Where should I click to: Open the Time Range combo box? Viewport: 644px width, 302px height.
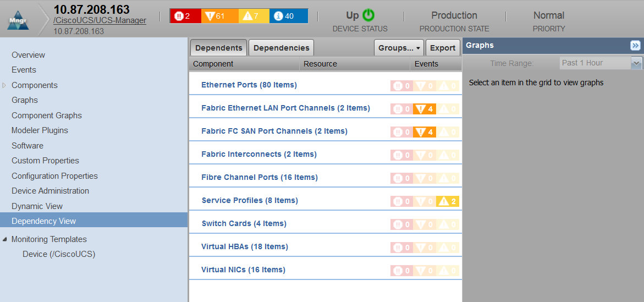(636, 63)
